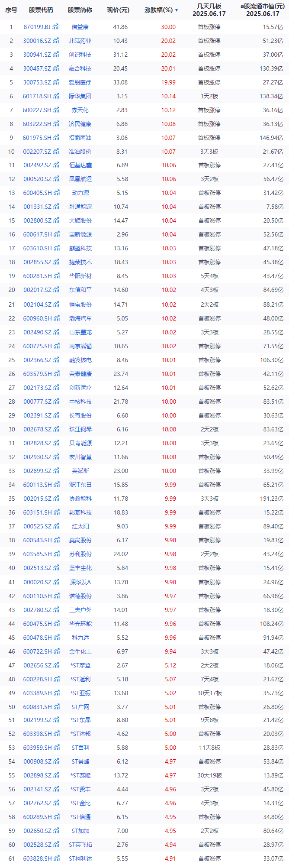Open stock name link 东信和平

click(80, 290)
